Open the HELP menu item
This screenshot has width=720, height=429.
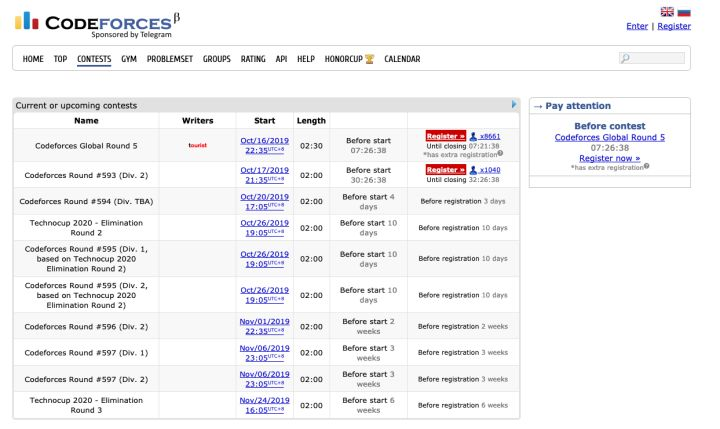coord(306,59)
